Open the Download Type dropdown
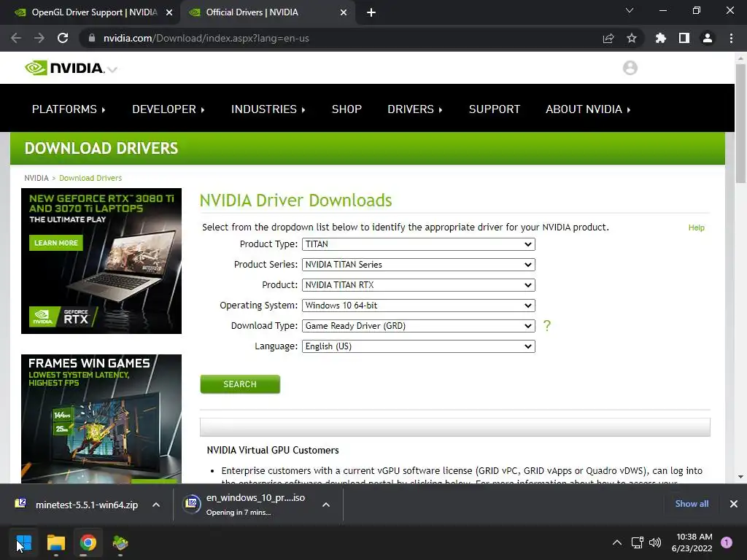The width and height of the screenshot is (747, 560). 418,326
